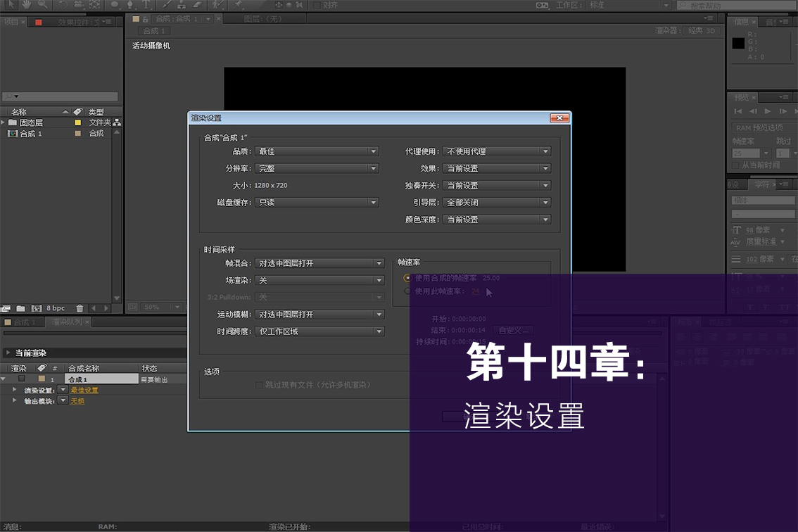
Task: Select the Selection arrow tool
Action: click(x=11, y=4)
